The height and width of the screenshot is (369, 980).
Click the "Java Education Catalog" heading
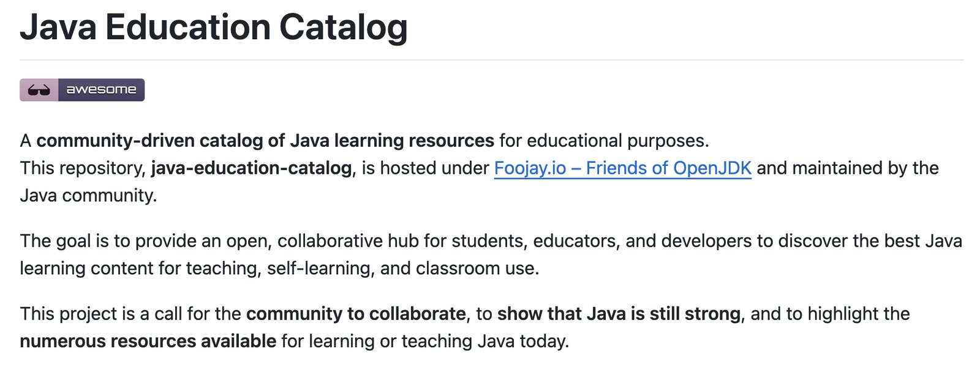pyautogui.click(x=214, y=28)
